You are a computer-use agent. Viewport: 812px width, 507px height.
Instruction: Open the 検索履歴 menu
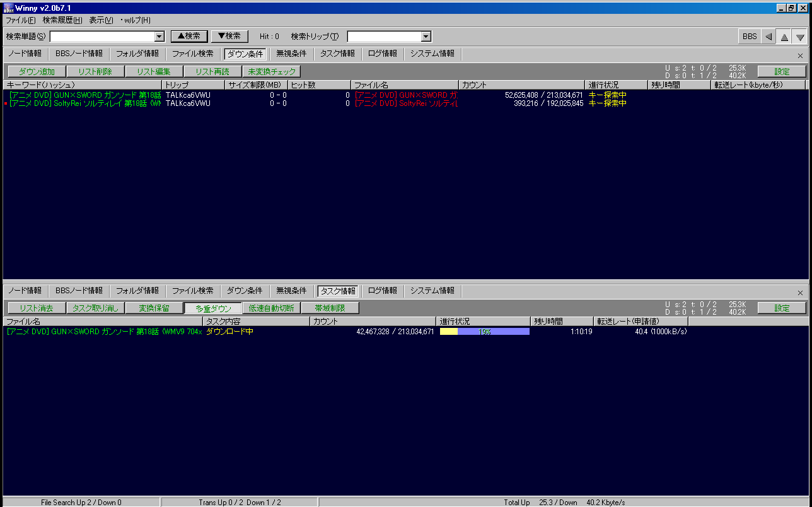(62, 20)
